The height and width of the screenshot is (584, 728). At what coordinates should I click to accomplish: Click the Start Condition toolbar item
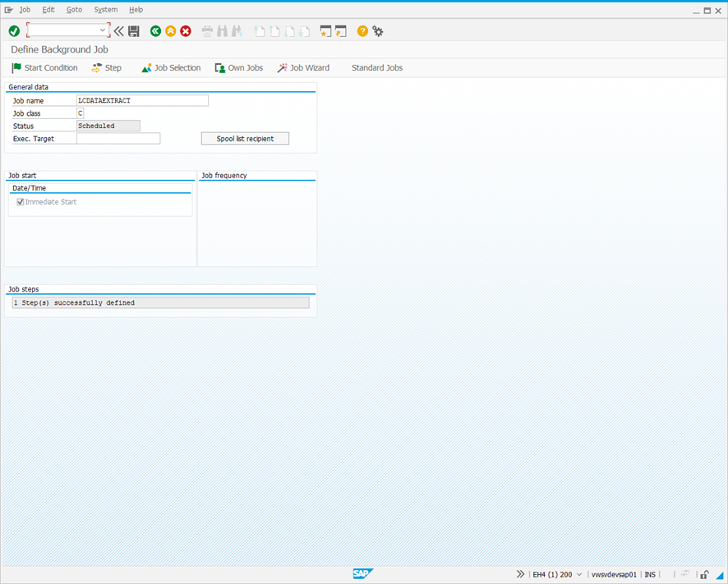pos(44,67)
